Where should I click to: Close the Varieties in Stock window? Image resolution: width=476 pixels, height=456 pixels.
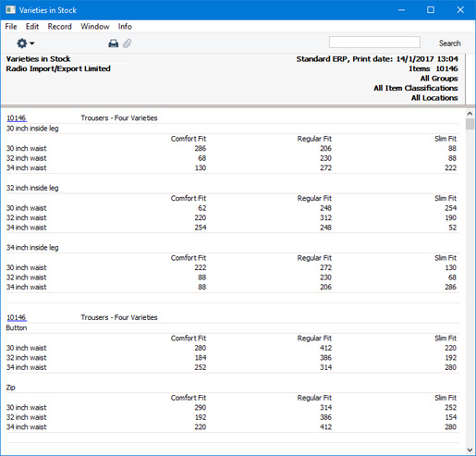460,10
